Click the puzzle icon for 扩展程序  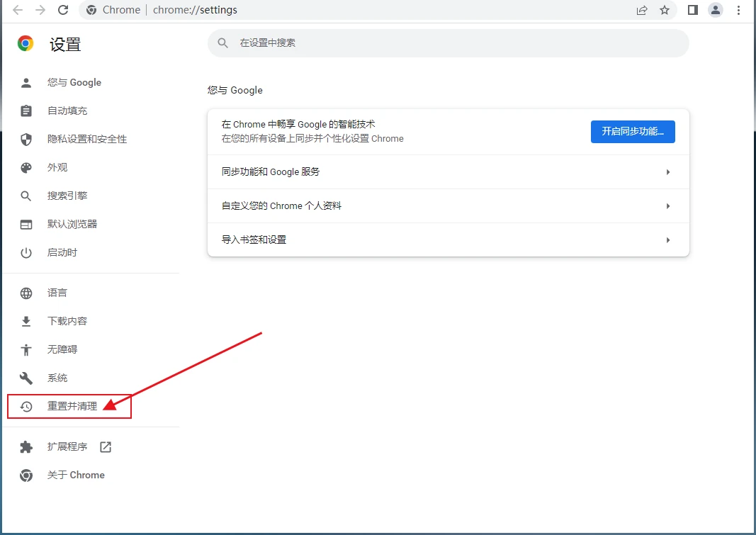point(26,447)
